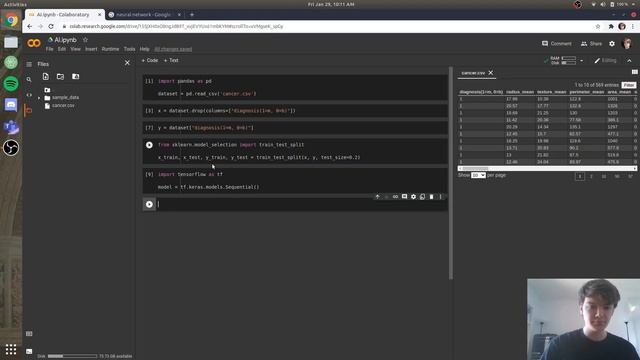Open the File menu
The width and height of the screenshot is (640, 360).
point(49,49)
